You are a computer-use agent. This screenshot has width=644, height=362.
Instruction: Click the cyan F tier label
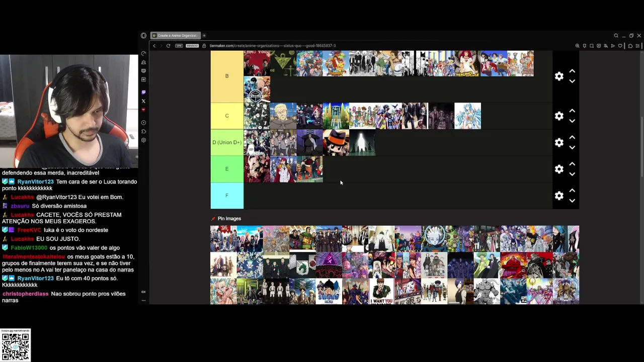227,196
